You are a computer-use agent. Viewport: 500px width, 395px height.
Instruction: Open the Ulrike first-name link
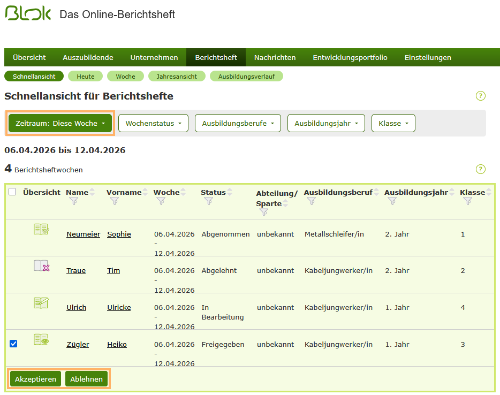coord(119,307)
